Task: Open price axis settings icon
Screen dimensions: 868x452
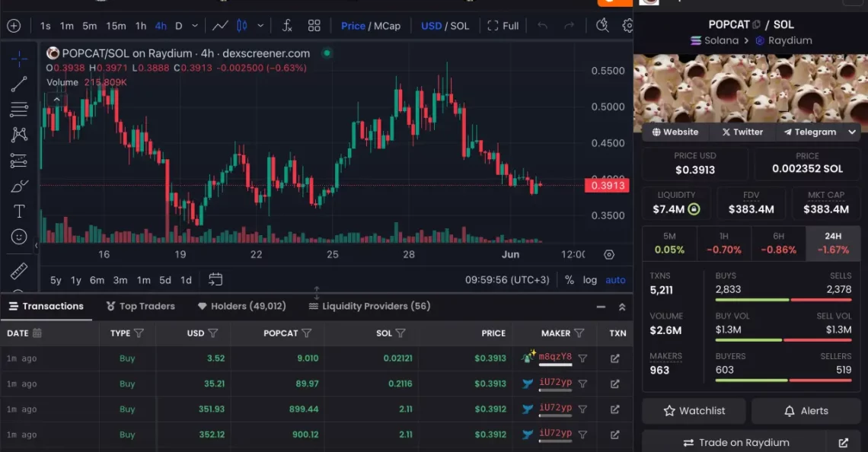Action: click(x=609, y=254)
